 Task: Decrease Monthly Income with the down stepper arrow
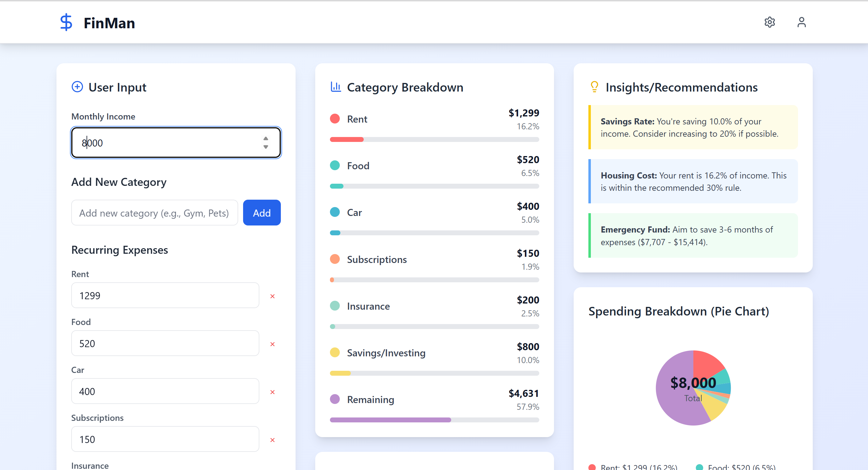pos(265,147)
